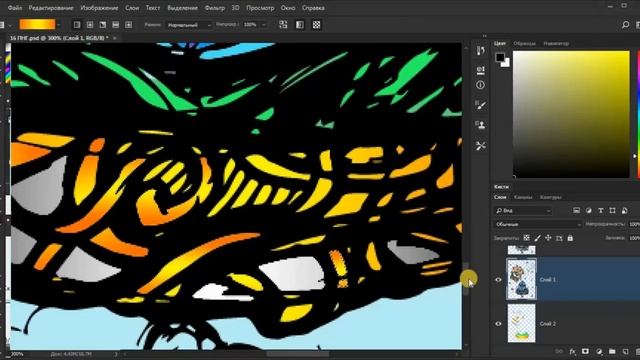
Task: Filter layers by adjustment layer kind
Action: click(589, 211)
